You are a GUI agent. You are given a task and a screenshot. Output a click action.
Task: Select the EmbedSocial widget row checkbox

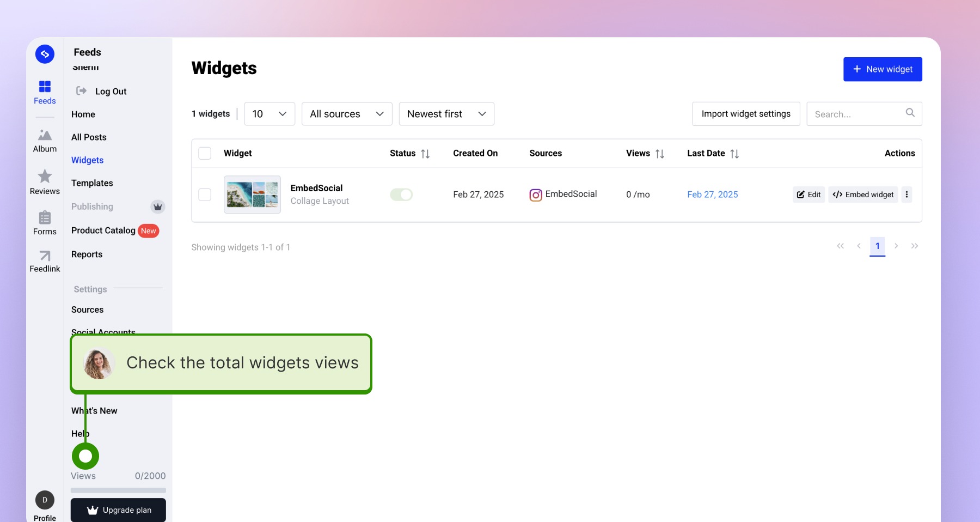[x=205, y=195]
